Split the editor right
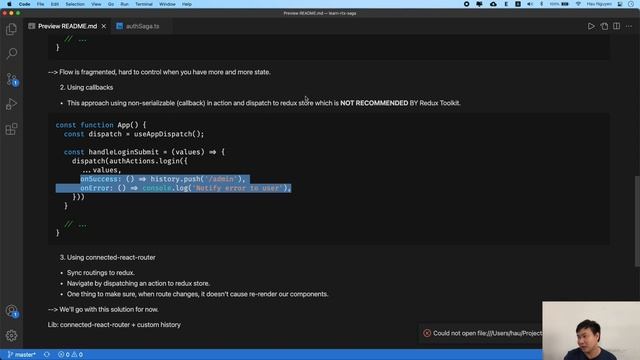The image size is (640, 360). coord(616,26)
